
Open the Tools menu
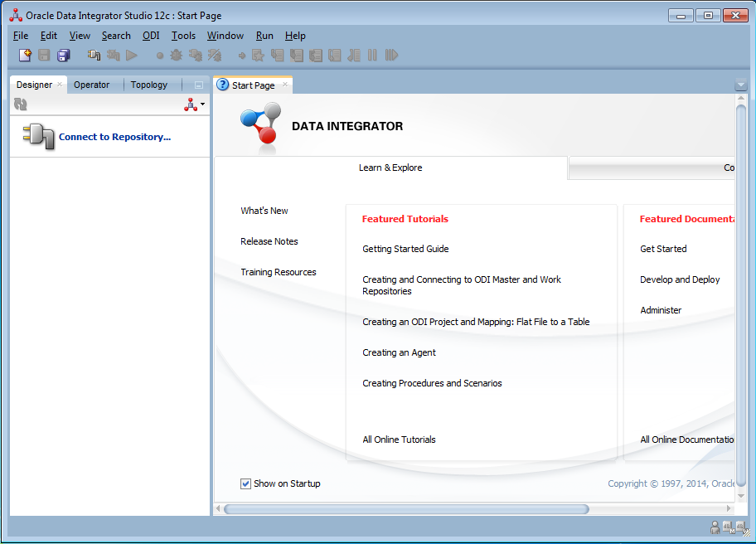(x=184, y=36)
